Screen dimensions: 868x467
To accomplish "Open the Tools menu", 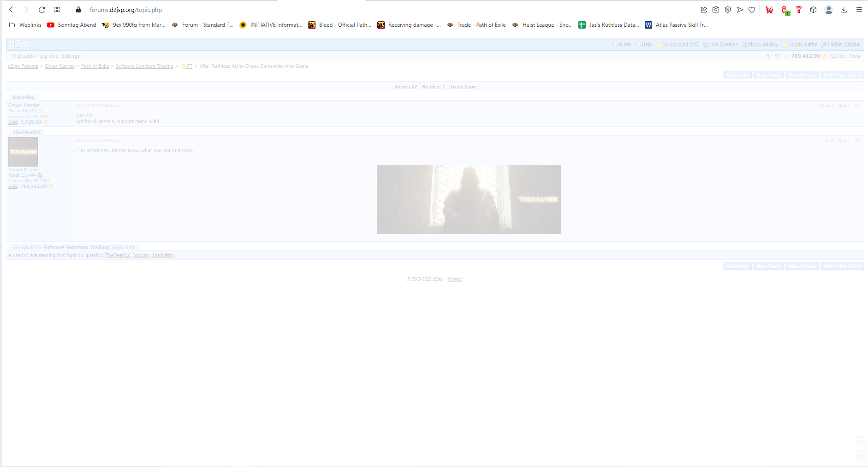I will click(855, 56).
